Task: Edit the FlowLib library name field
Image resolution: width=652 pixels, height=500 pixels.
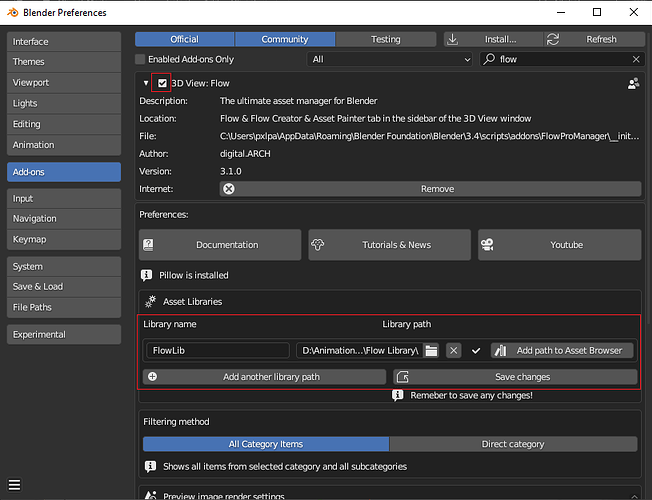Action: 217,350
